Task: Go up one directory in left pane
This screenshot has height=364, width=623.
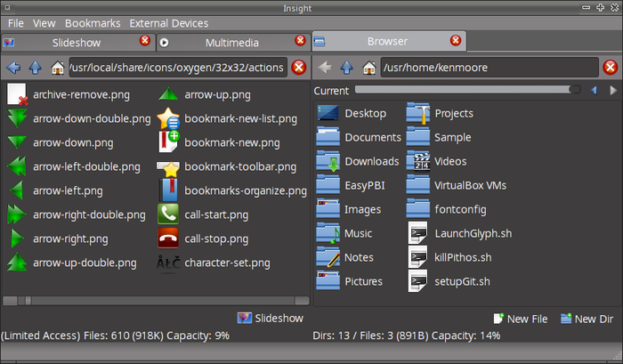Action: click(36, 67)
